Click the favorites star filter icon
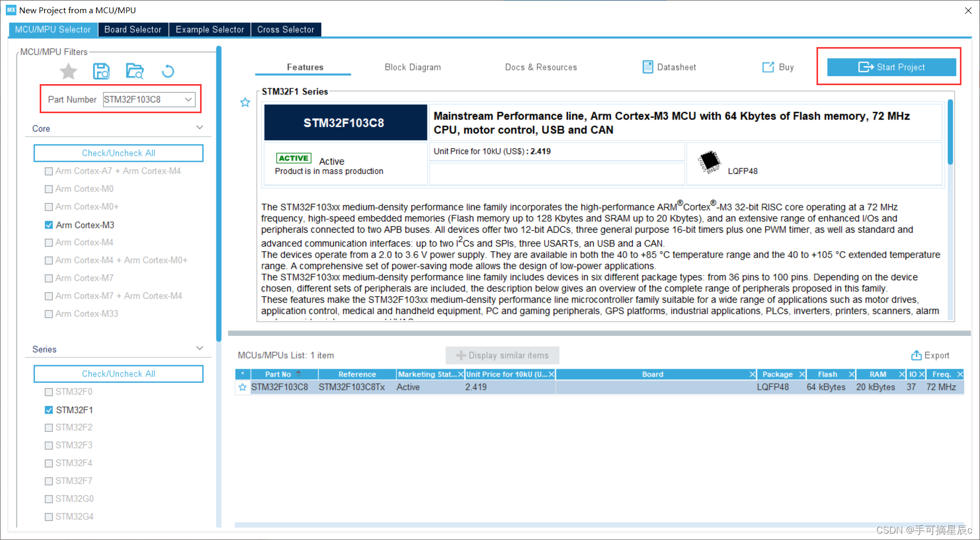980x540 pixels. tap(68, 71)
